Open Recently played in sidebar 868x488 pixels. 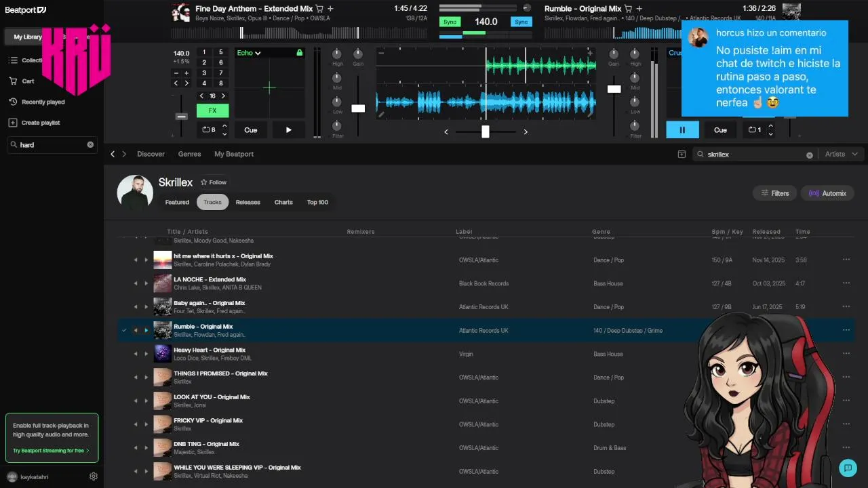pyautogui.click(x=37, y=102)
